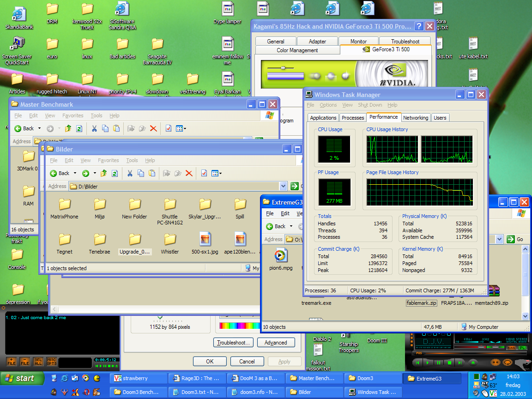Image resolution: width=532 pixels, height=399 pixels.
Task: Open the Tools menu in Master Benchmark
Action: [97, 115]
